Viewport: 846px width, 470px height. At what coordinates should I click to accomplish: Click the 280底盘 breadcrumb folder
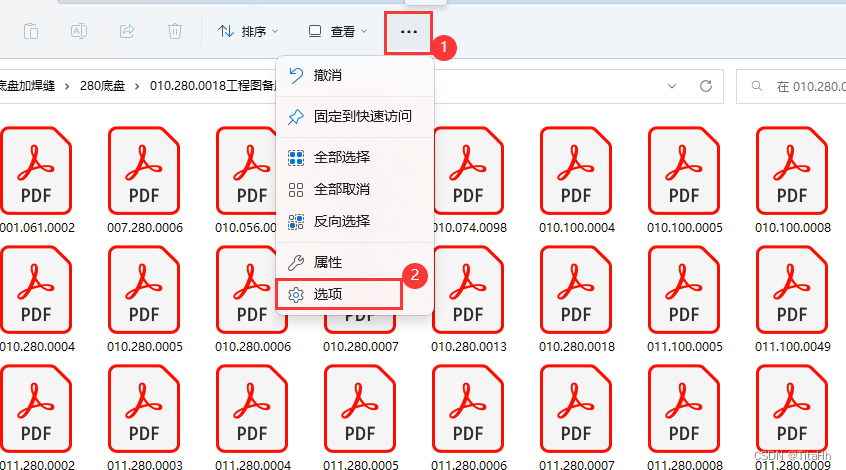pyautogui.click(x=103, y=86)
